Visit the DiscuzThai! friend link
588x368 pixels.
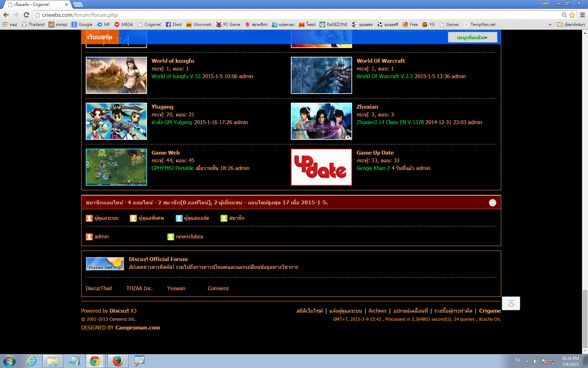(99, 288)
